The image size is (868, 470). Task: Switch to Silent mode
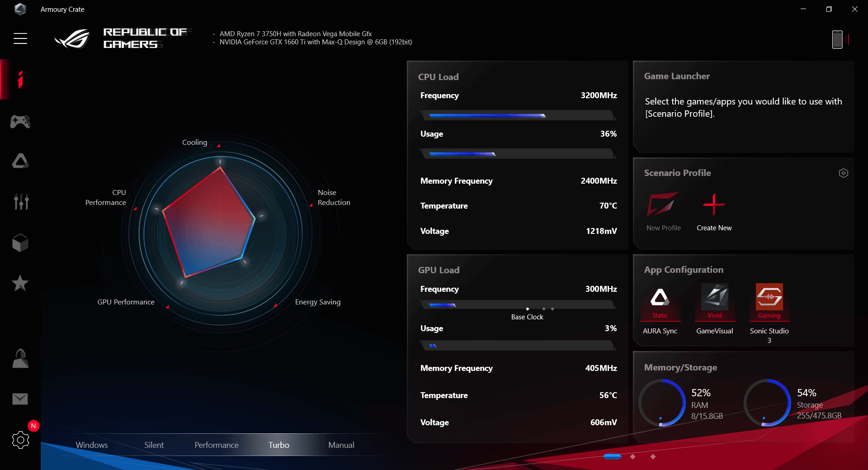pos(154,445)
